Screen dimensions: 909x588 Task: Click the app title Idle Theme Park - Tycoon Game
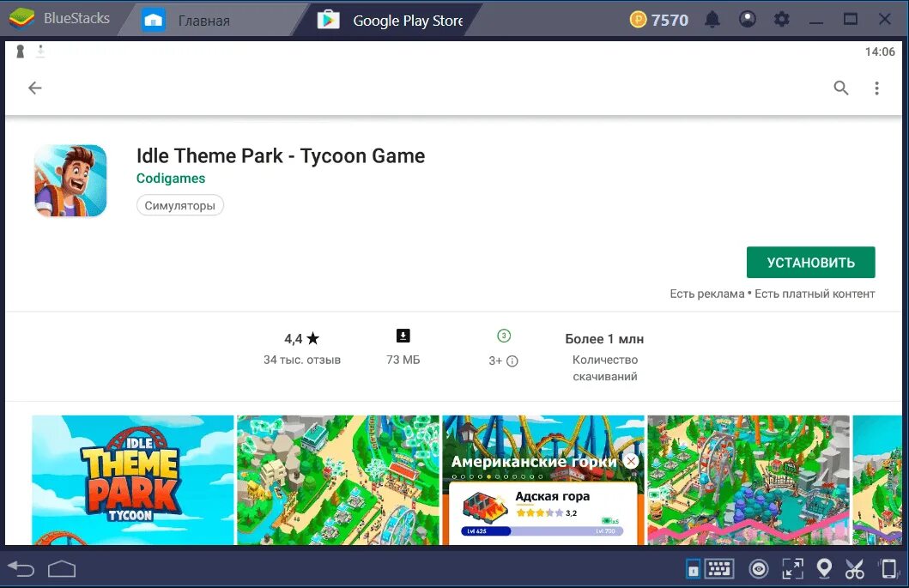(281, 156)
